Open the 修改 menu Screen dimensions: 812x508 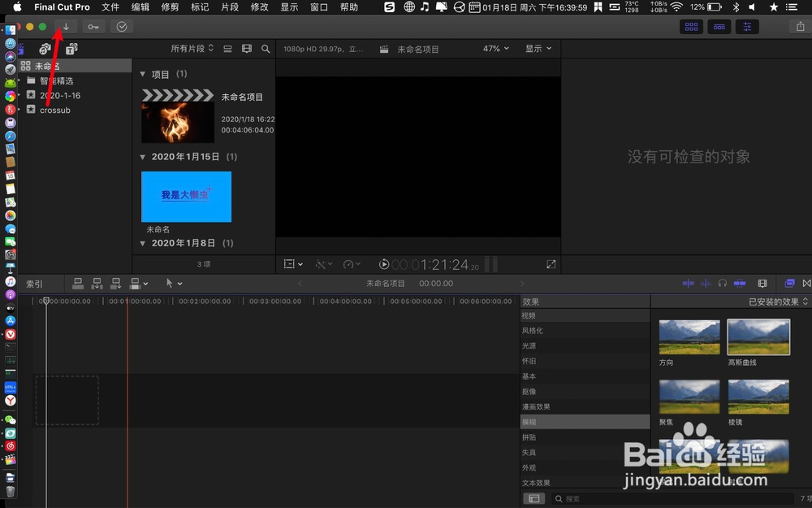point(259,7)
